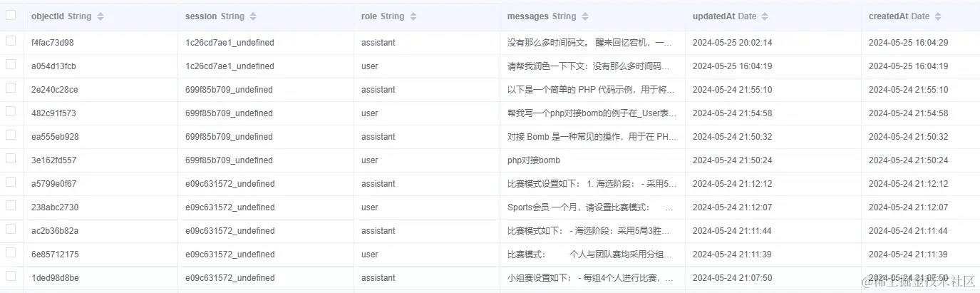Check the row checkbox for 238abc2730
980x293 pixels.
[x=11, y=206]
